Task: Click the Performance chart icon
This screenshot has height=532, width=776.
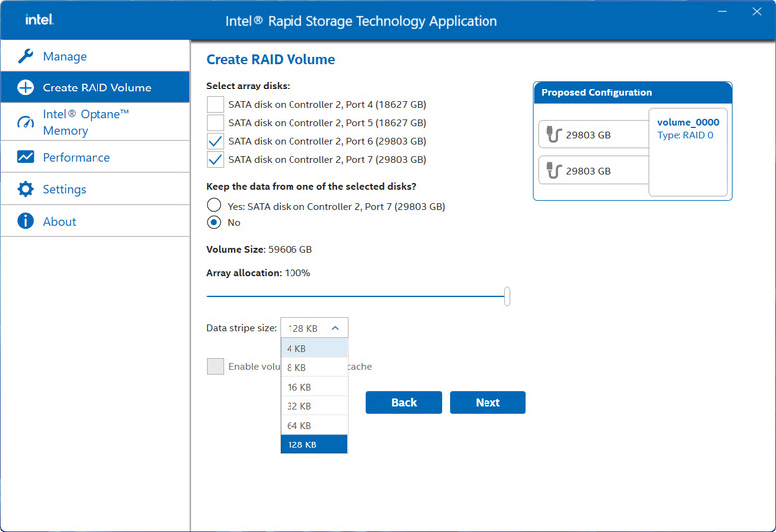Action: pos(25,157)
